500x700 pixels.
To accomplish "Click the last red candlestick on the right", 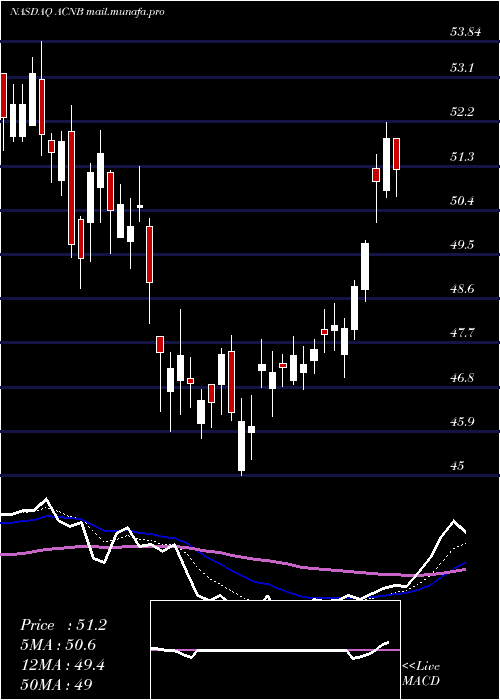I will coord(396,154).
